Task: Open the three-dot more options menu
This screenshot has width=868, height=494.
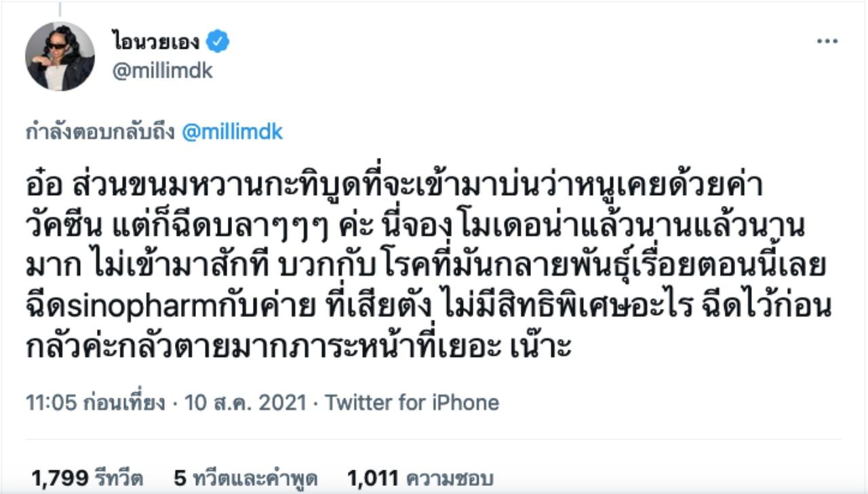Action: (827, 42)
